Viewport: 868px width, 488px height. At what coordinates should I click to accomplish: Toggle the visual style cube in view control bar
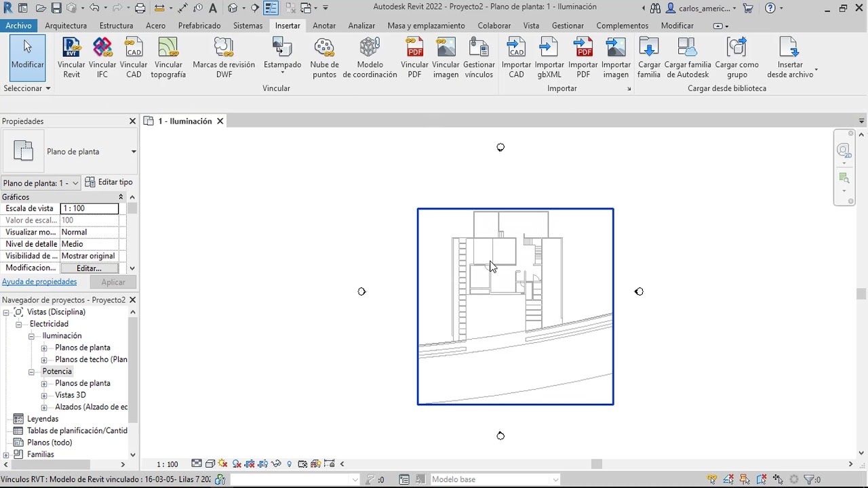coord(210,464)
